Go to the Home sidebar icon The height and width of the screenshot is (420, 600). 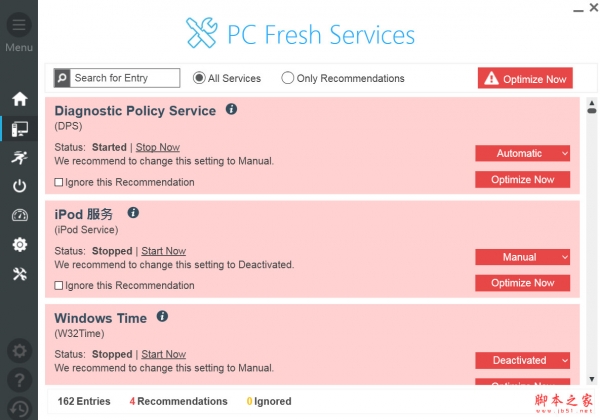click(x=19, y=99)
